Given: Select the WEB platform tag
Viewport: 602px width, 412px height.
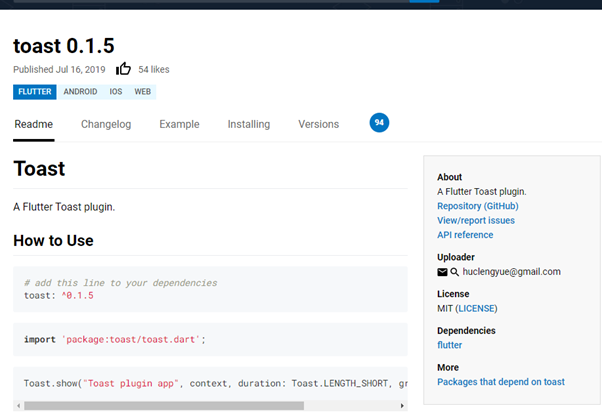Looking at the screenshot, I should click(143, 92).
